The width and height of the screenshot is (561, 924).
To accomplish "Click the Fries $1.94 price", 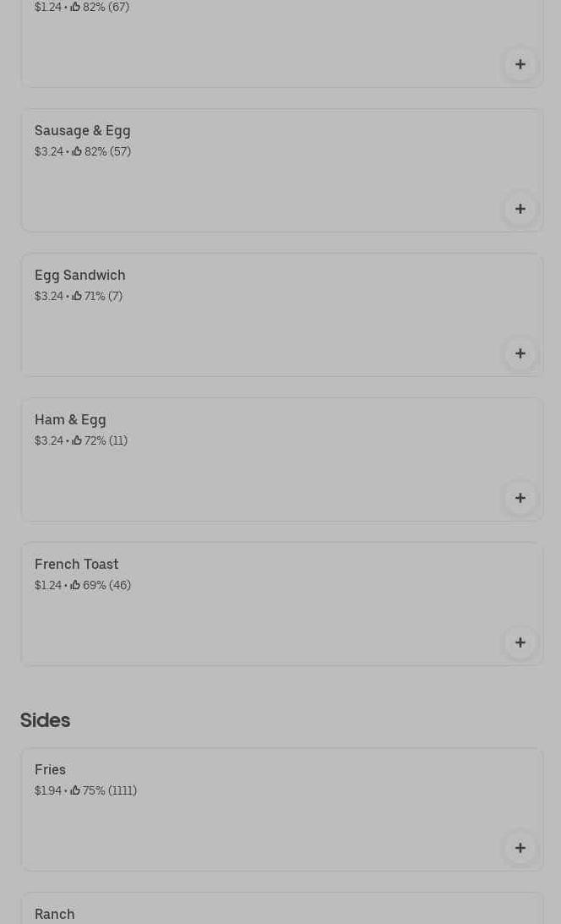I will click(48, 790).
